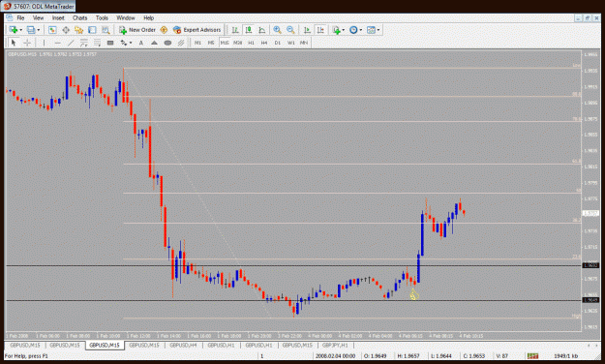The height and width of the screenshot is (364, 605).
Task: Select the yellow thumb object on chart
Action: tap(413, 295)
